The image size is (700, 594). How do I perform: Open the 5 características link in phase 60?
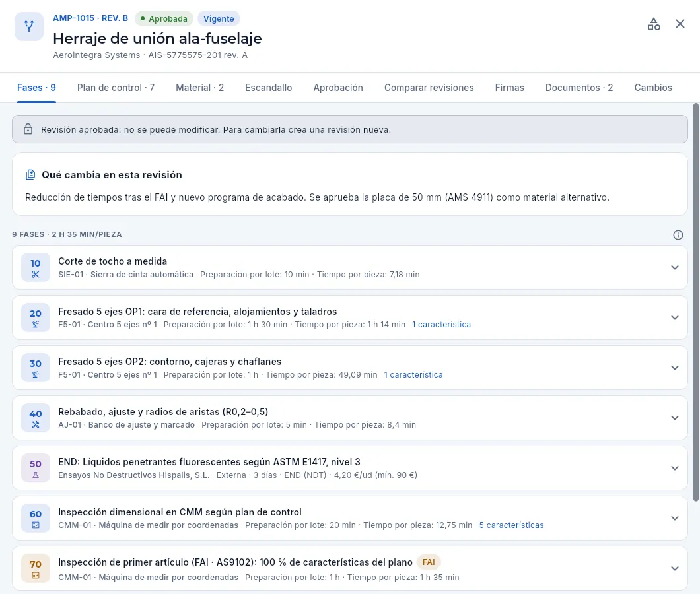[512, 525]
